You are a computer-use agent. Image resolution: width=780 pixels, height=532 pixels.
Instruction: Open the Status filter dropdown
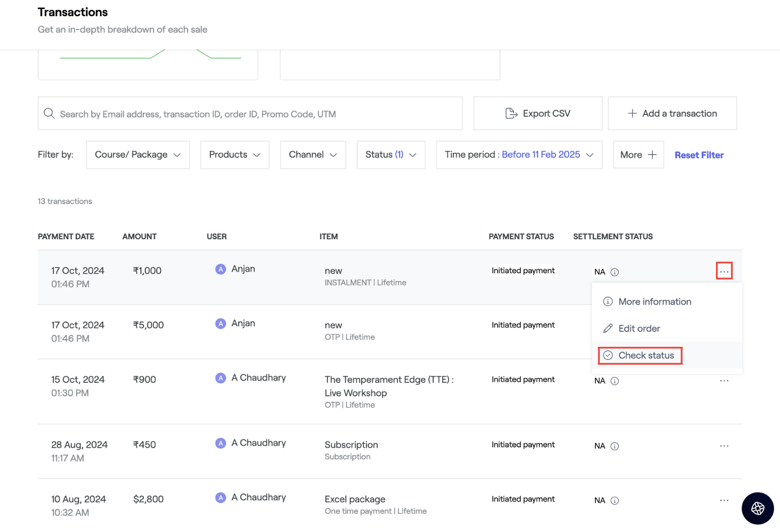pos(390,155)
